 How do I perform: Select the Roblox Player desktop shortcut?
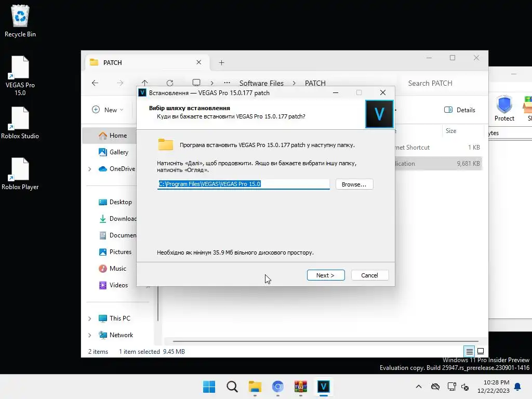tap(20, 174)
